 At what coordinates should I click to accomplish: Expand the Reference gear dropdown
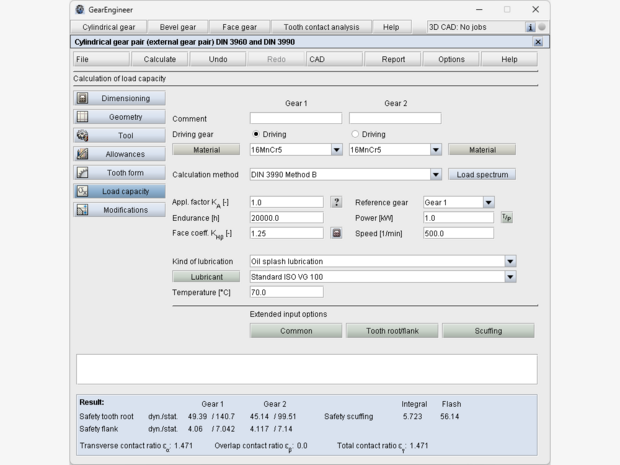(488, 202)
